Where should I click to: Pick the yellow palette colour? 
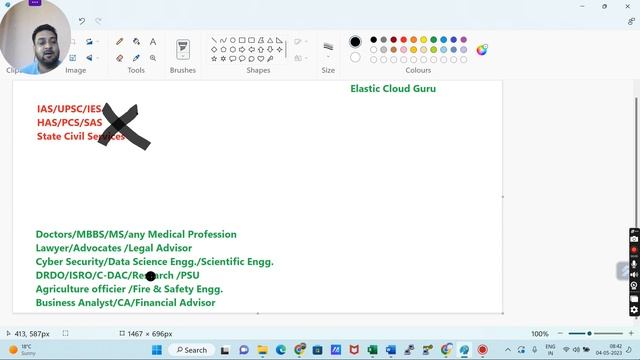tap(424, 40)
